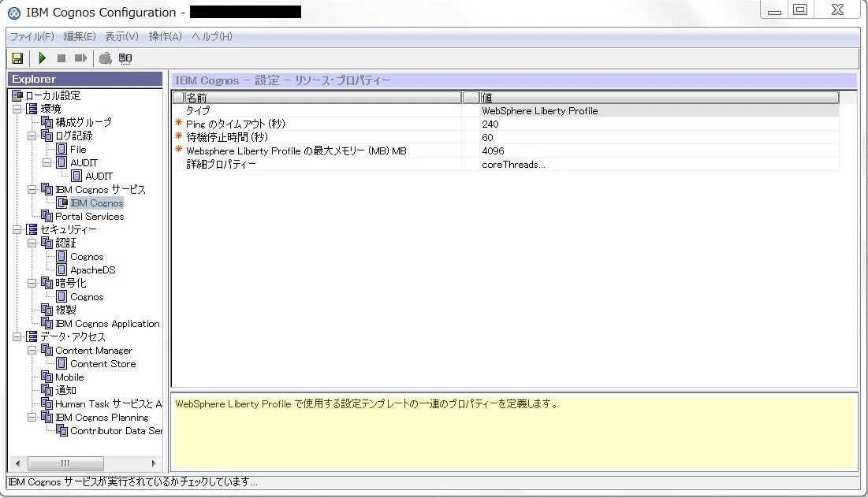The image size is (868, 498).
Task: Select Content Store node
Action: (x=103, y=363)
